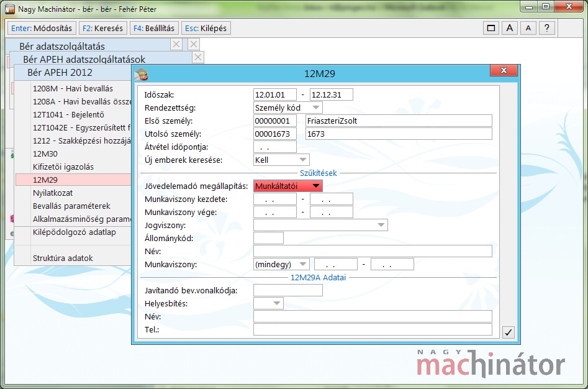Confirm the 12M29 dialog with checkmark icon
Screen dimensions: 588x389
508,332
